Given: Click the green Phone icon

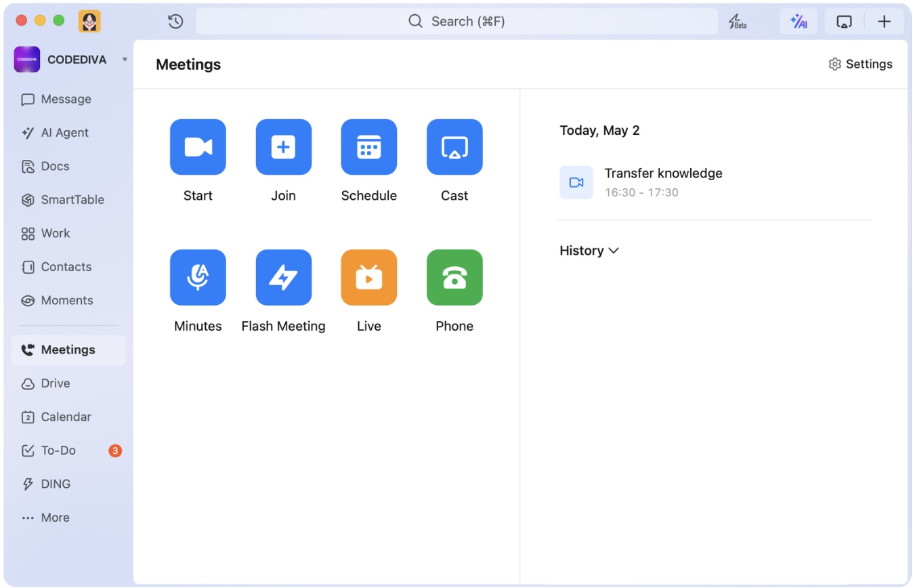Looking at the screenshot, I should pyautogui.click(x=454, y=278).
